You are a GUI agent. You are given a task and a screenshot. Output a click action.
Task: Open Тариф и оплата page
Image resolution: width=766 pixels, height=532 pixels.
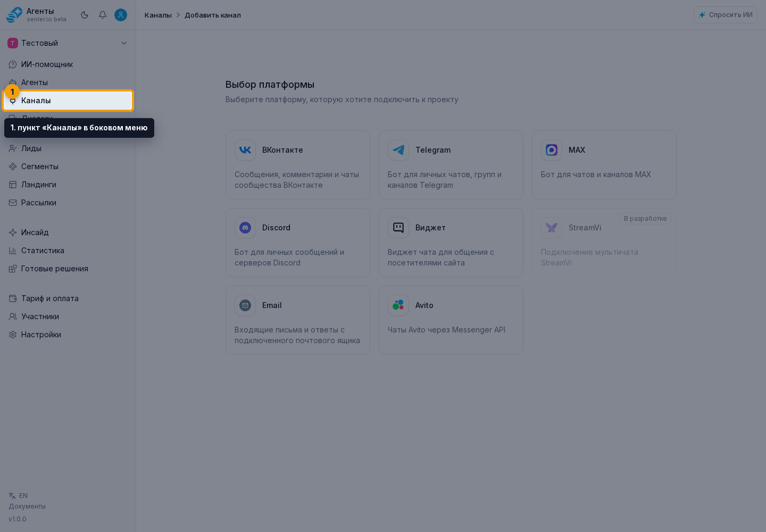click(68, 298)
